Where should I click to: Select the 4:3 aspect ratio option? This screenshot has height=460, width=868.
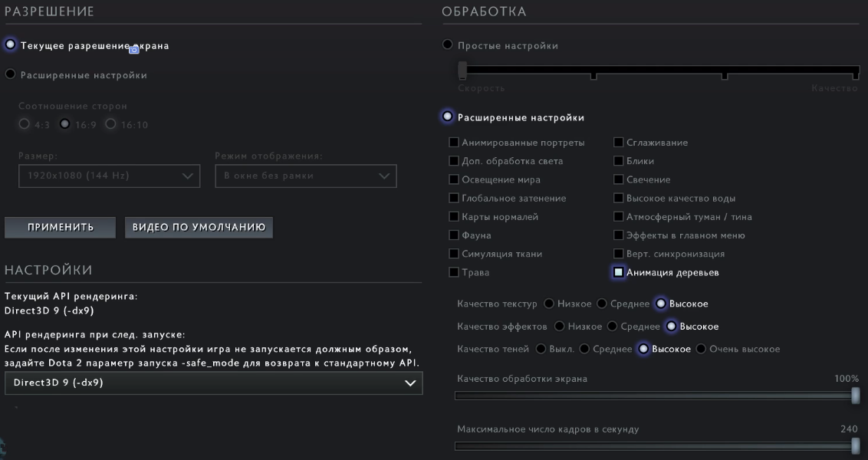tap(25, 124)
